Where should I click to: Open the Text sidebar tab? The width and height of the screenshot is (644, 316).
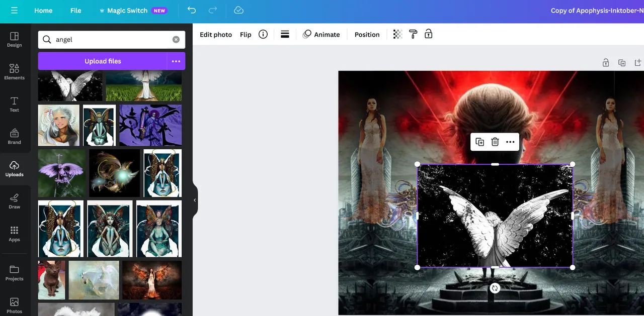pyautogui.click(x=15, y=104)
